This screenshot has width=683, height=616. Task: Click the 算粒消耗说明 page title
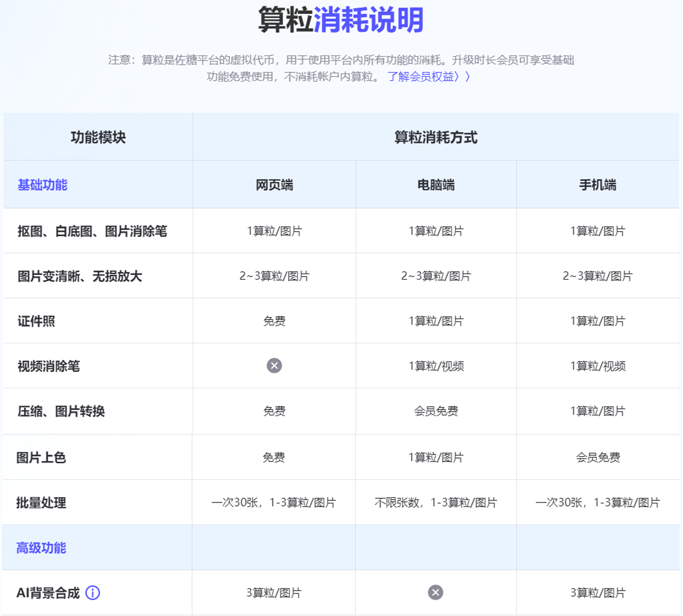click(341, 20)
